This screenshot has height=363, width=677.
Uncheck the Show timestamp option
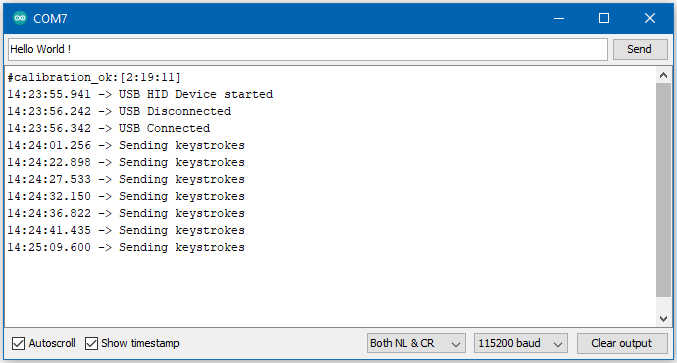point(91,344)
